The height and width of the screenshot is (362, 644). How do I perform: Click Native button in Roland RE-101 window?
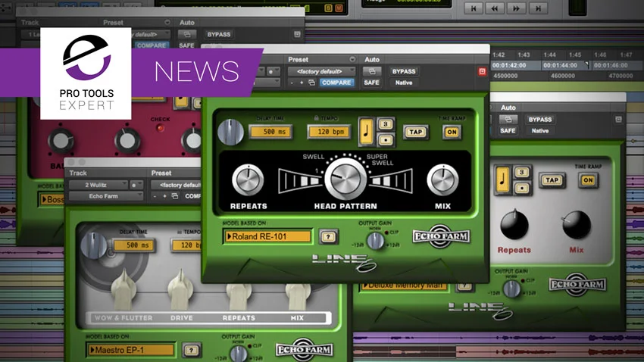tap(404, 83)
